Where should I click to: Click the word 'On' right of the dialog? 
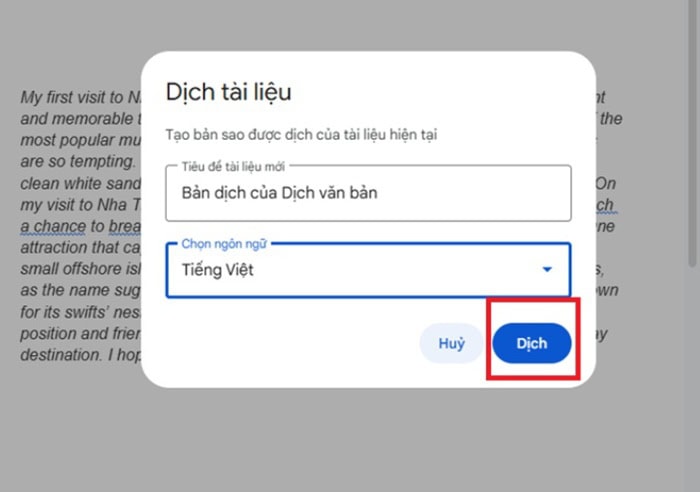(x=606, y=183)
